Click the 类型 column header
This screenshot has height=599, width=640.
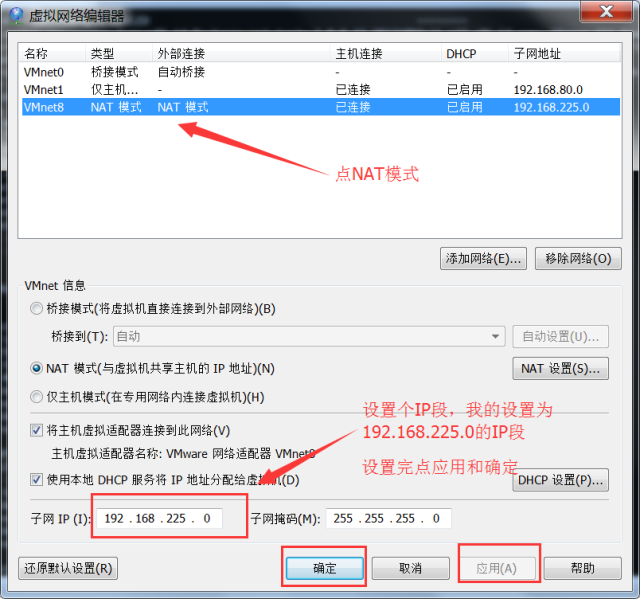tap(119, 53)
